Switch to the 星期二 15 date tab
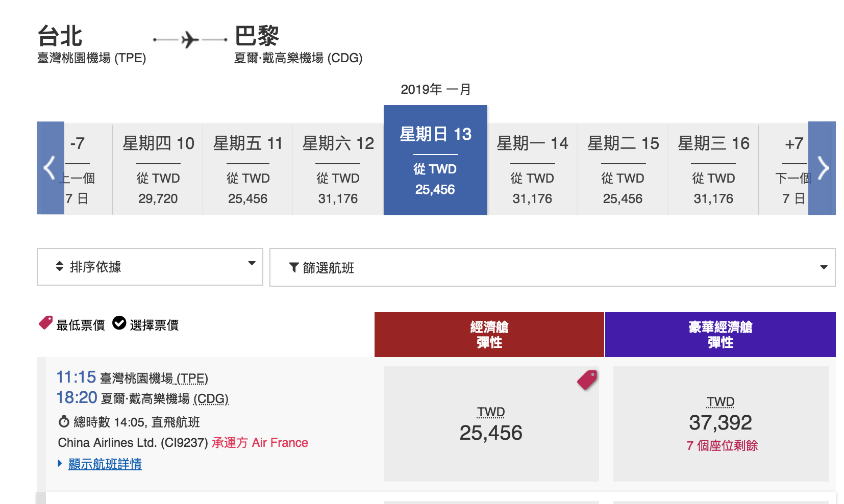 [623, 169]
